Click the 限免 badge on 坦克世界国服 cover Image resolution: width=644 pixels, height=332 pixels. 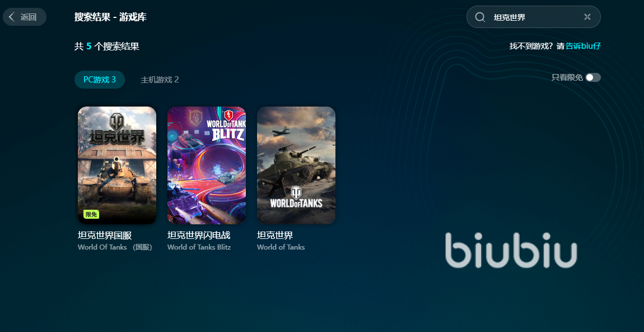pos(91,214)
